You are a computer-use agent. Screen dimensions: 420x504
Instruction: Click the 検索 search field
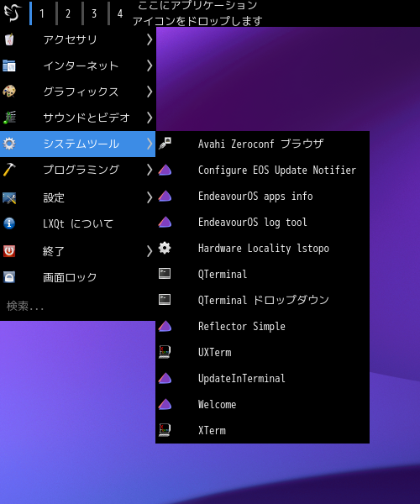(x=78, y=306)
